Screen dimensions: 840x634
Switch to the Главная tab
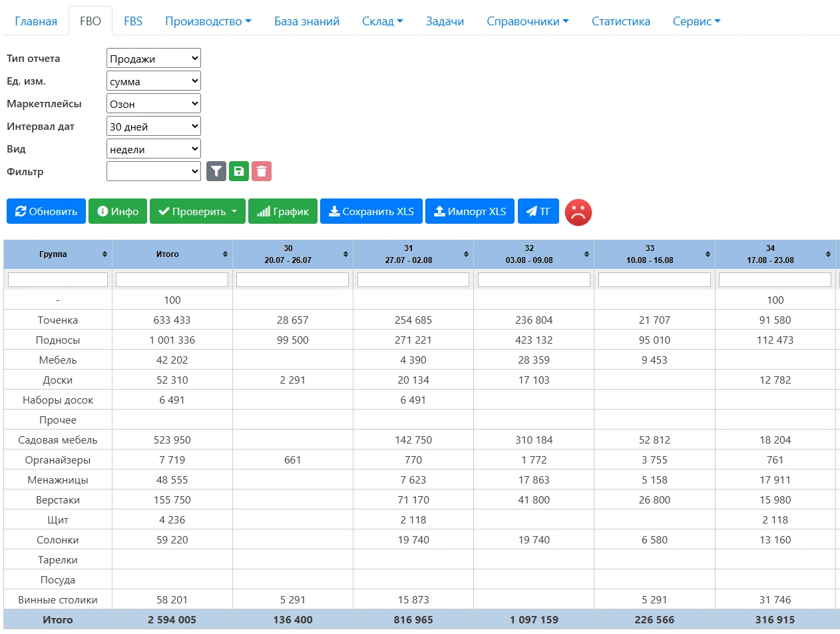(x=36, y=21)
